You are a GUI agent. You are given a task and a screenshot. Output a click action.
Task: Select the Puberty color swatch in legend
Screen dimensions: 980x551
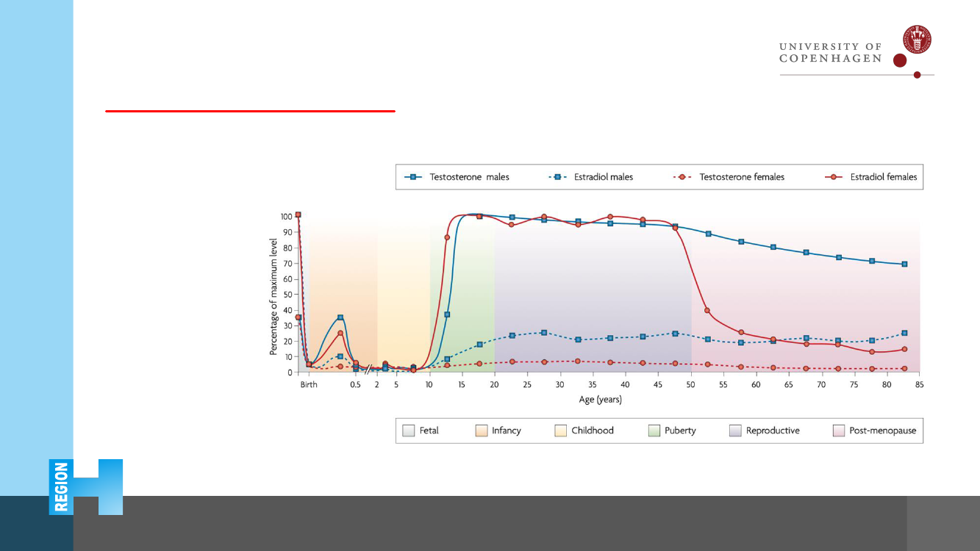654,431
